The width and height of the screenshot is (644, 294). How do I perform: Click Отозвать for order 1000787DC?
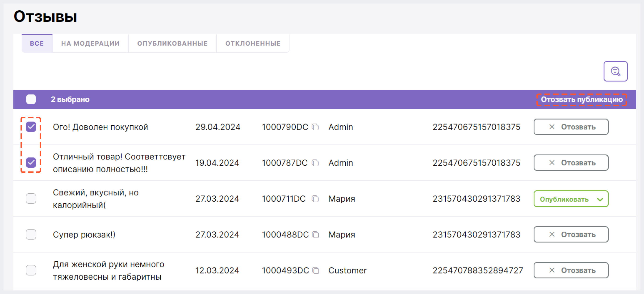click(x=571, y=163)
